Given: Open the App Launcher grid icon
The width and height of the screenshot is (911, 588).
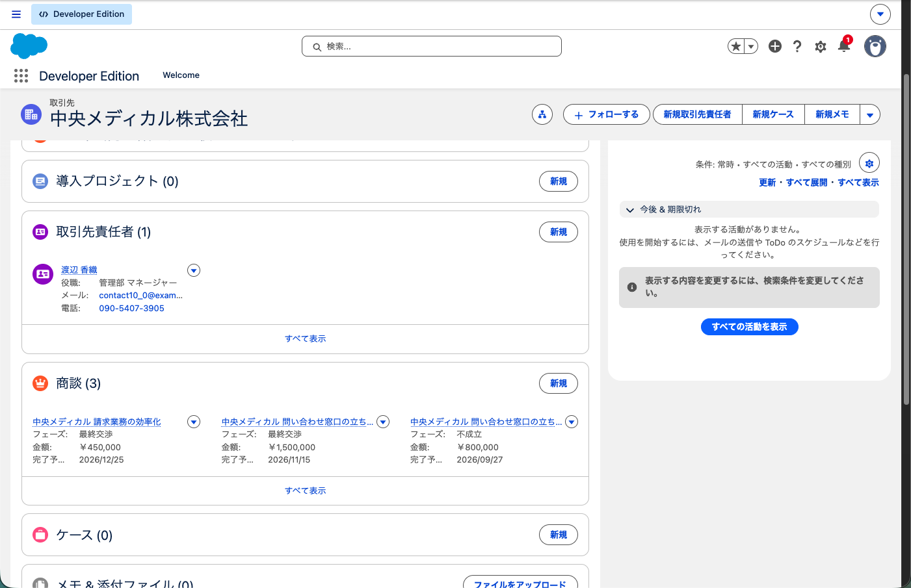Looking at the screenshot, I should (21, 76).
